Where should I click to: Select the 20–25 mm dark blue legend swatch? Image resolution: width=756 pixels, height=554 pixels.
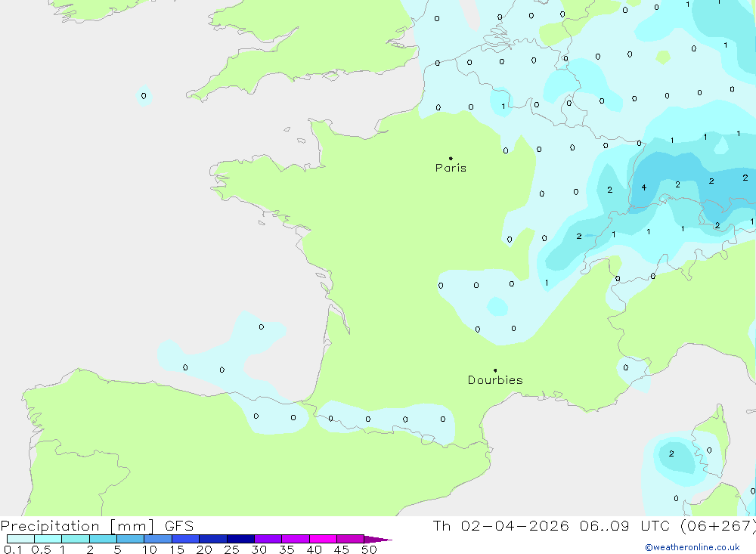[212, 539]
